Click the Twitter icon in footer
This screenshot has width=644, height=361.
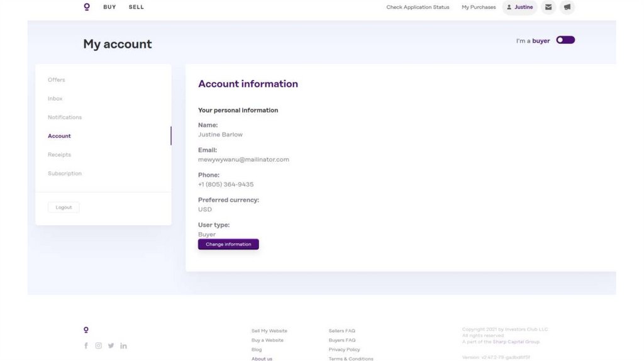coord(111,345)
